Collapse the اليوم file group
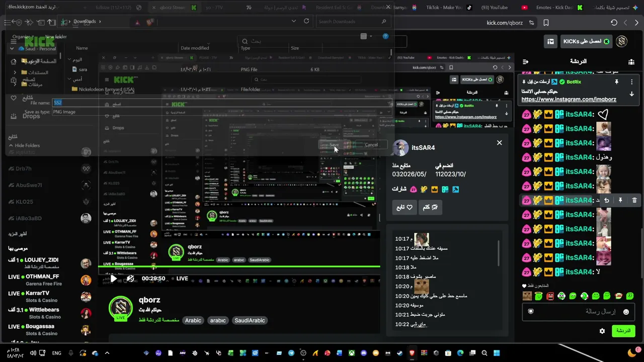 69,59
